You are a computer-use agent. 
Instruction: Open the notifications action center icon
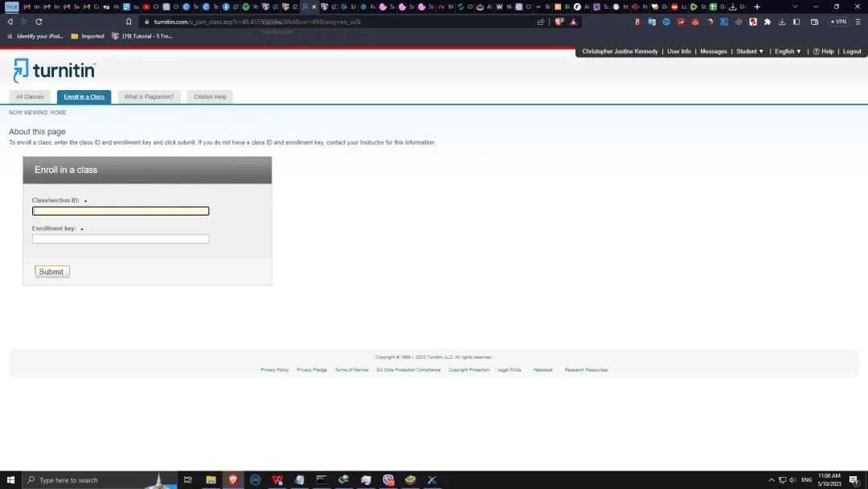854,480
